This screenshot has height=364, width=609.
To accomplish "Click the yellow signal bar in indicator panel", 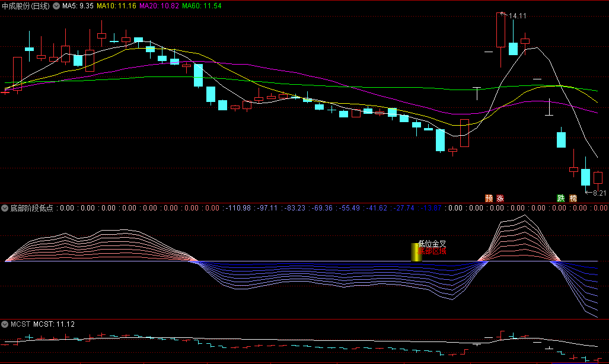I will [416, 252].
